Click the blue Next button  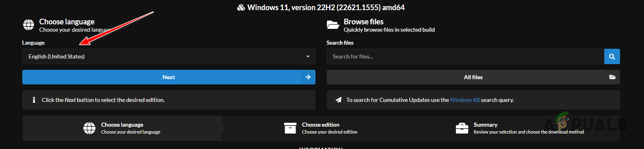(169, 77)
